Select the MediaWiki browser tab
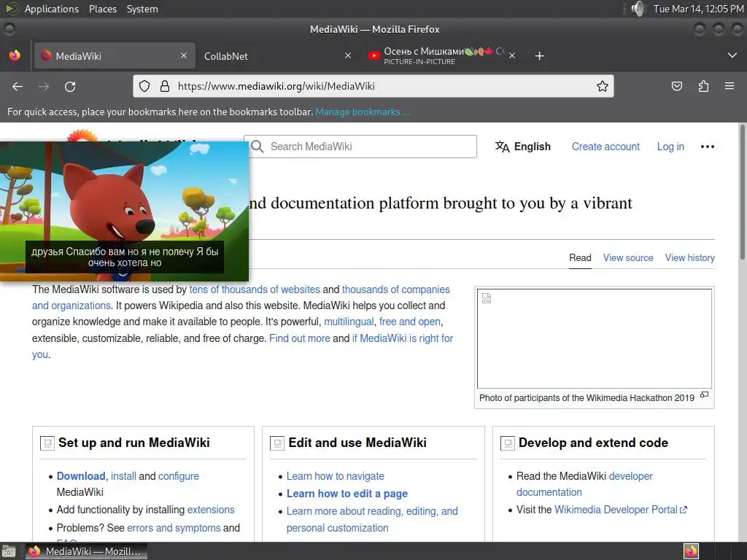The image size is (747, 560). [x=114, y=55]
